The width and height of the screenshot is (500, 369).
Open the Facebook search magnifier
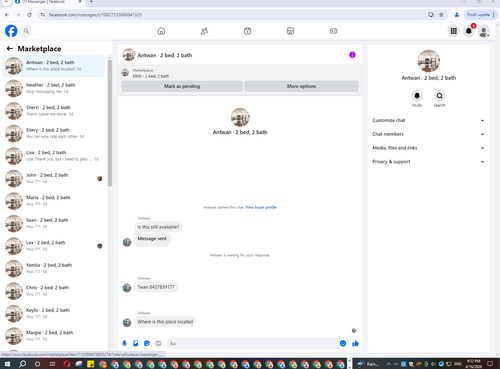click(x=26, y=31)
